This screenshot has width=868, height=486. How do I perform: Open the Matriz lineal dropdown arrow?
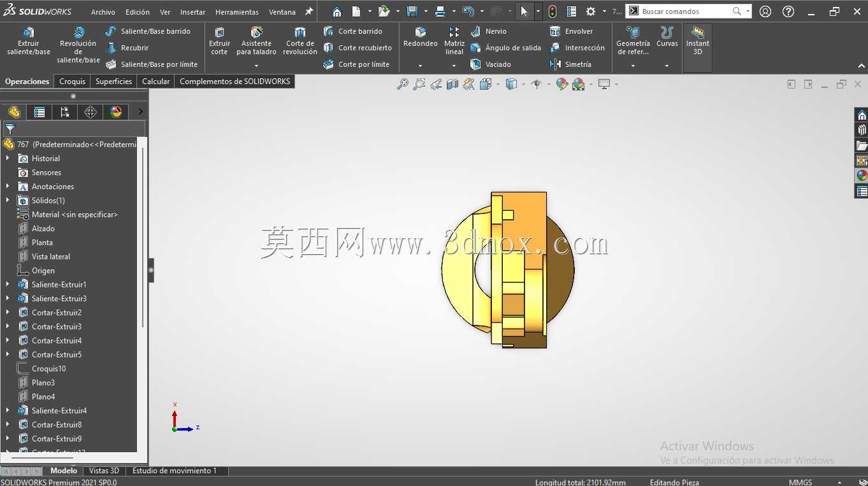[x=454, y=66]
